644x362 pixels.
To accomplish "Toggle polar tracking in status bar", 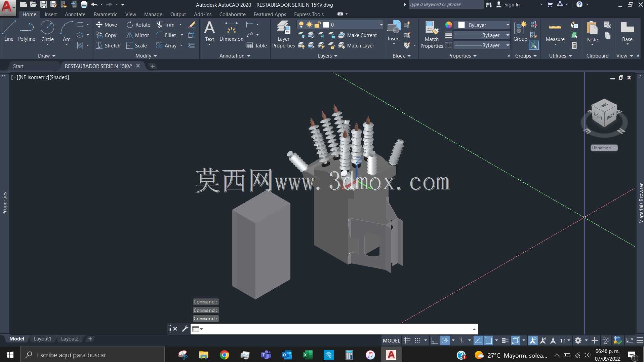I will coord(445,340).
